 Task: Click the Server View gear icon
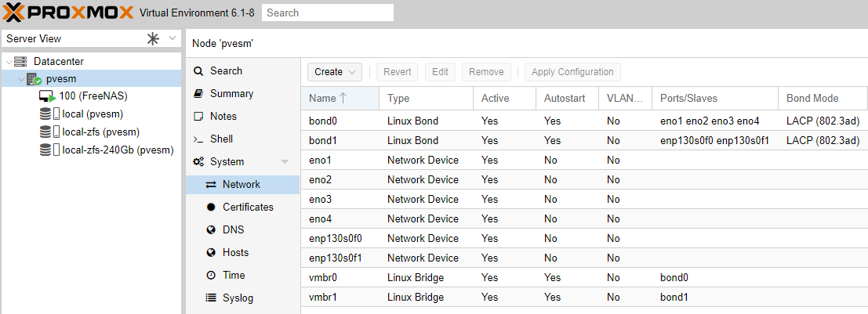point(153,38)
